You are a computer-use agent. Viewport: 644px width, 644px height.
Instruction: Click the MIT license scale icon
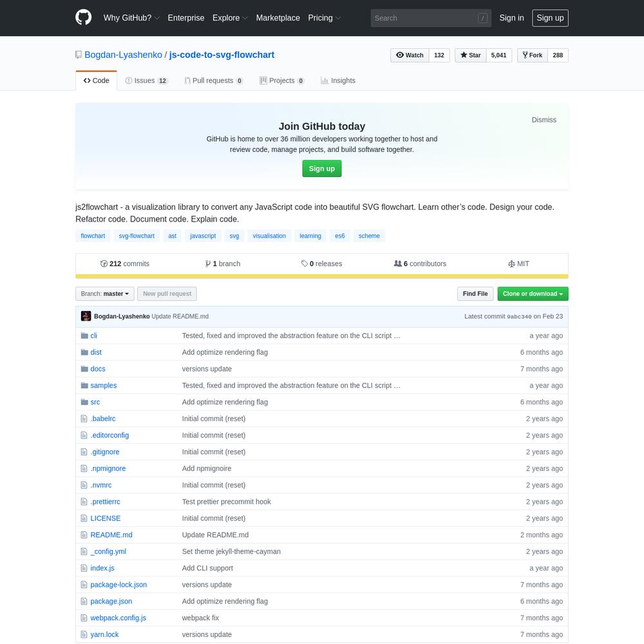tap(511, 263)
